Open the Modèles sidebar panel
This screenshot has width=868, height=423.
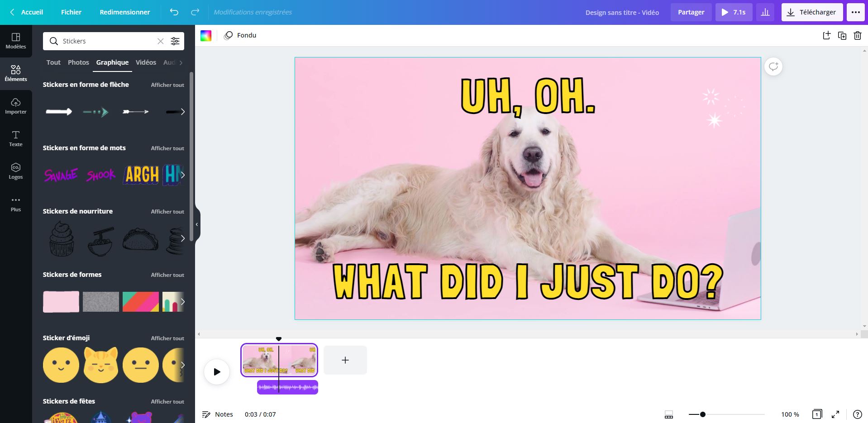click(x=16, y=41)
